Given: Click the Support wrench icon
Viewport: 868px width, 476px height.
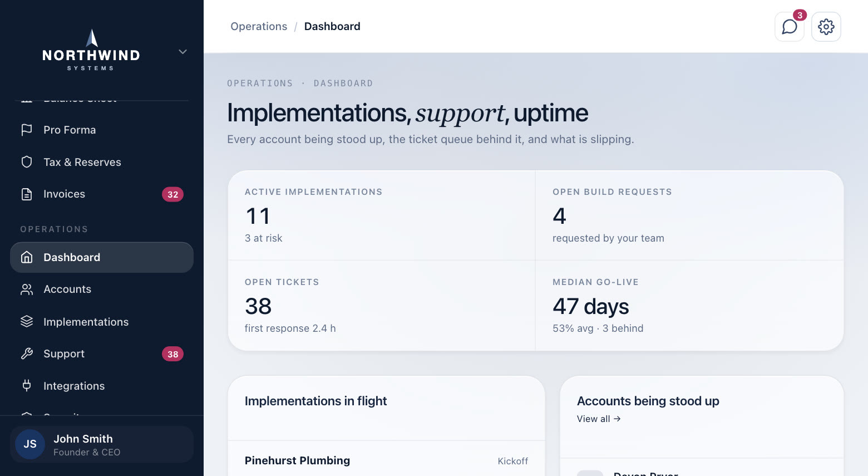Looking at the screenshot, I should pyautogui.click(x=27, y=354).
